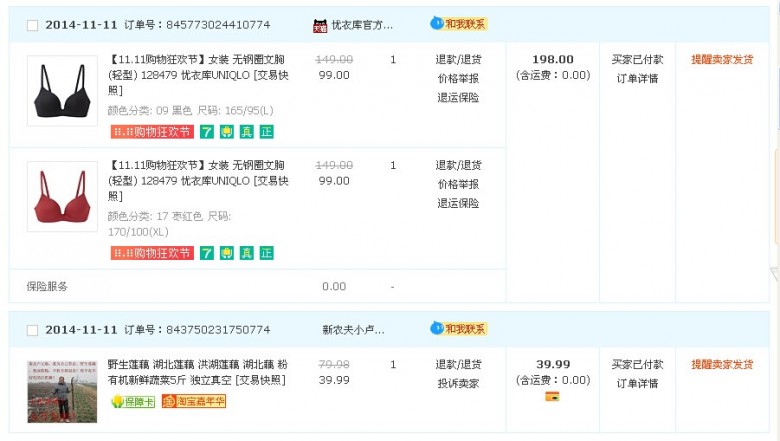Screen dimensions: 780x441
Task: Click the green 7-day return icon on the red bra item
Action: tap(206, 253)
